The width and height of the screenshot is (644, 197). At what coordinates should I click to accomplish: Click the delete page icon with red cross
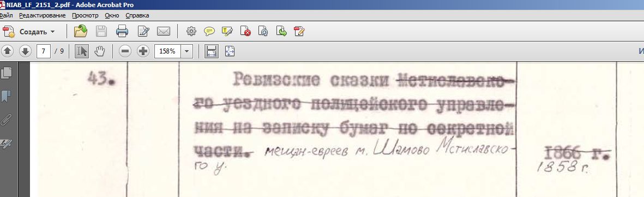tap(245, 31)
